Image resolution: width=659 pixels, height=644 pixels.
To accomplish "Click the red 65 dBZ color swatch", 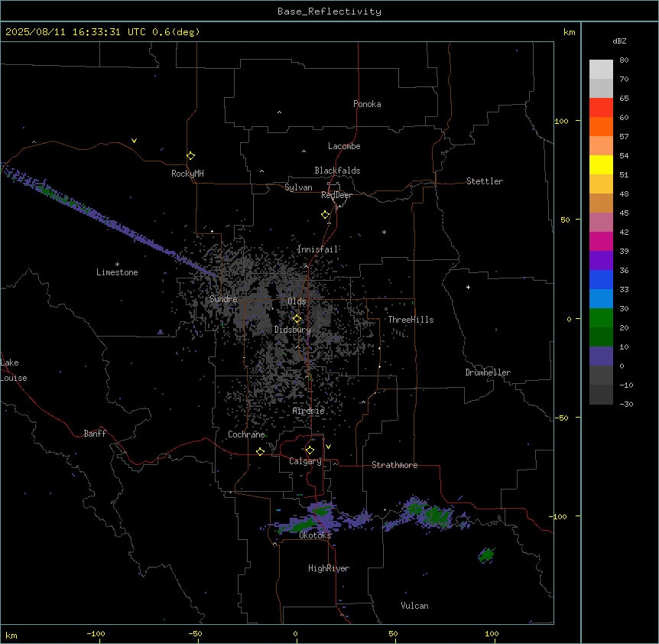I will (601, 107).
